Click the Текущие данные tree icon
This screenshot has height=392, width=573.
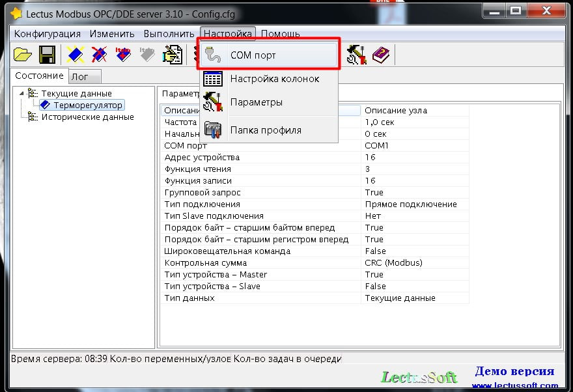pyautogui.click(x=33, y=93)
